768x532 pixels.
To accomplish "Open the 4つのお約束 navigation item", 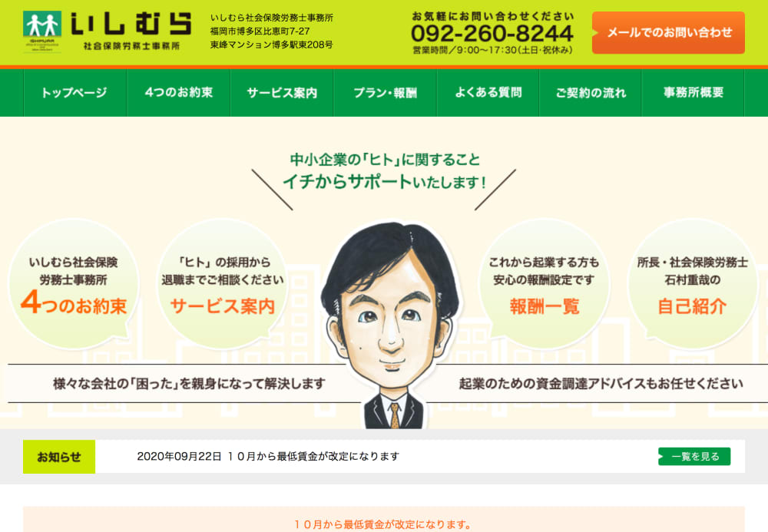I will [179, 92].
